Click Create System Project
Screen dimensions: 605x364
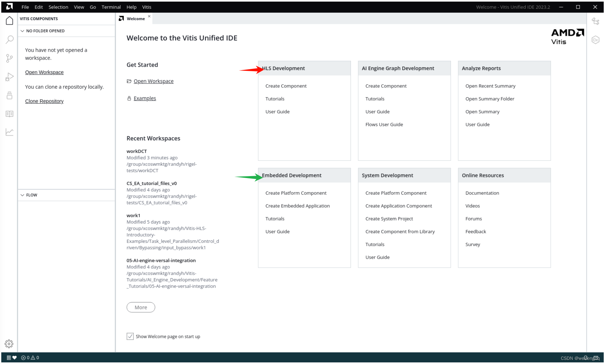389,219
